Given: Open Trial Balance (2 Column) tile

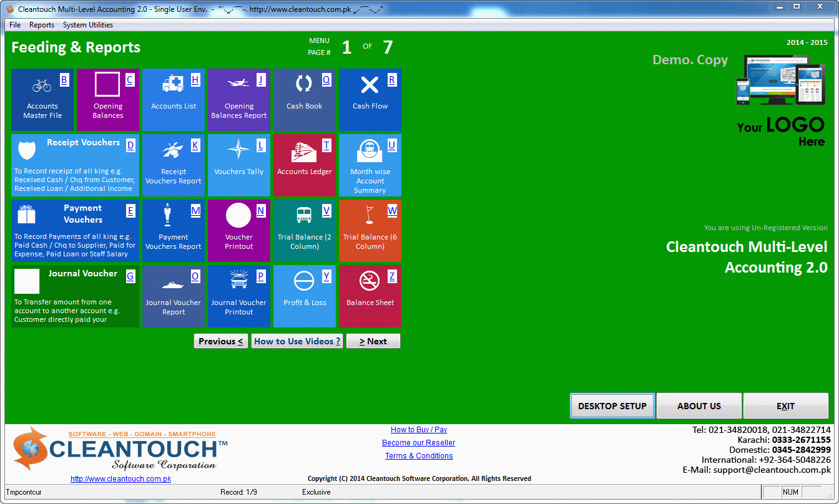Looking at the screenshot, I should click(305, 231).
